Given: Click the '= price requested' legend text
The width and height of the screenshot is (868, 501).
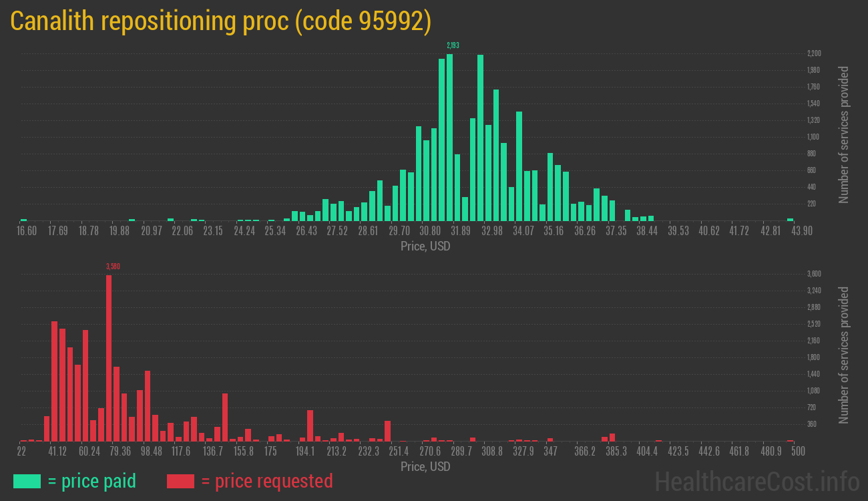Looking at the screenshot, I should click(x=266, y=481).
